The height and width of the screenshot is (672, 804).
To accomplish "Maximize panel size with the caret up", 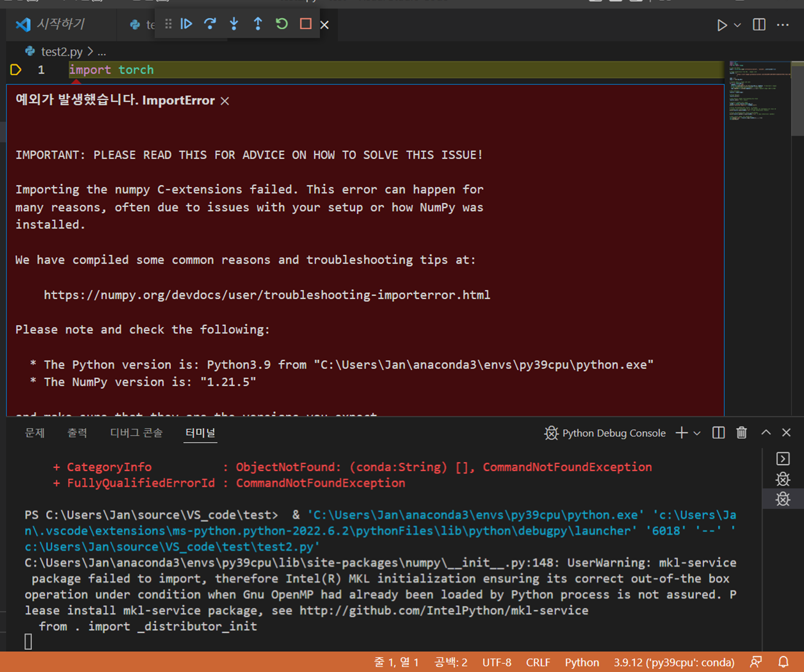I will pos(766,433).
